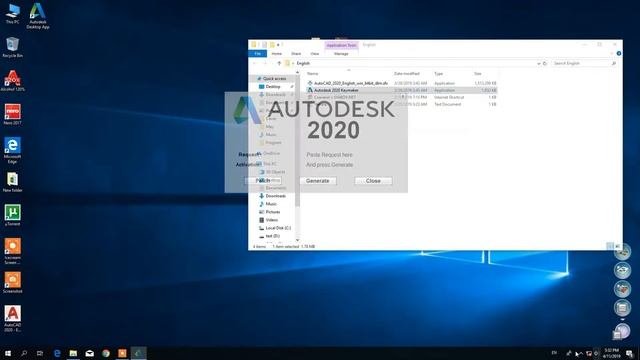
Task: Sort by the Size column header
Action: coord(478,73)
